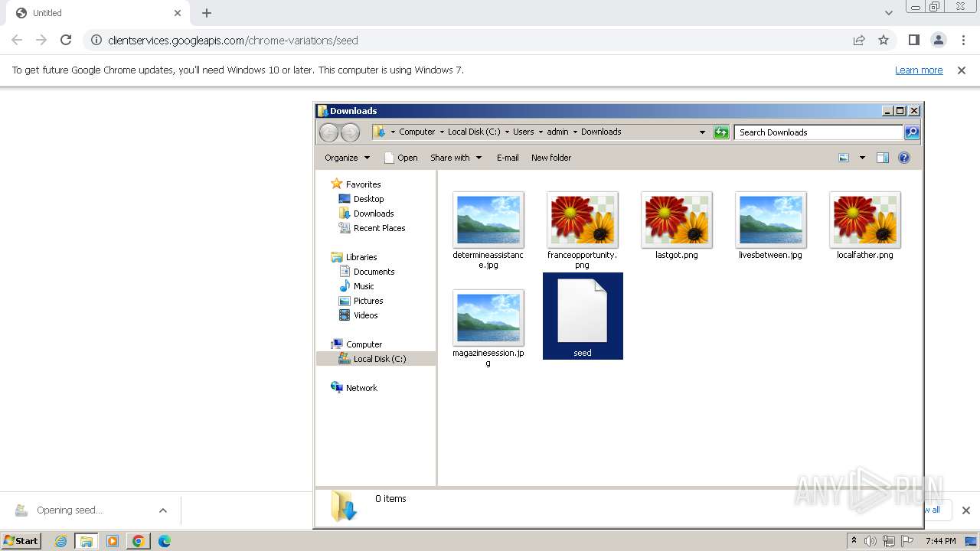Expand the seed download options chevron
This screenshot has height=551, width=980.
pos(163,510)
